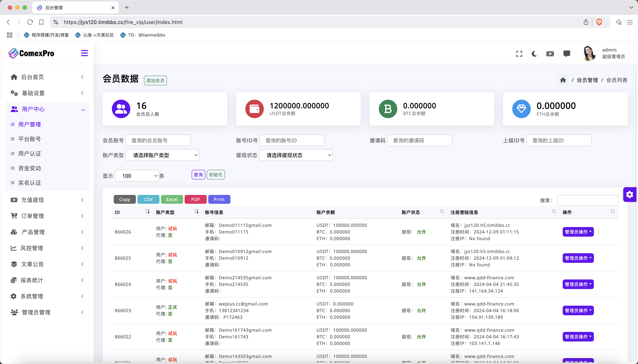The image size is (638, 364).
Task: Open the bookmarks apps grid icon
Action: click(x=9, y=35)
